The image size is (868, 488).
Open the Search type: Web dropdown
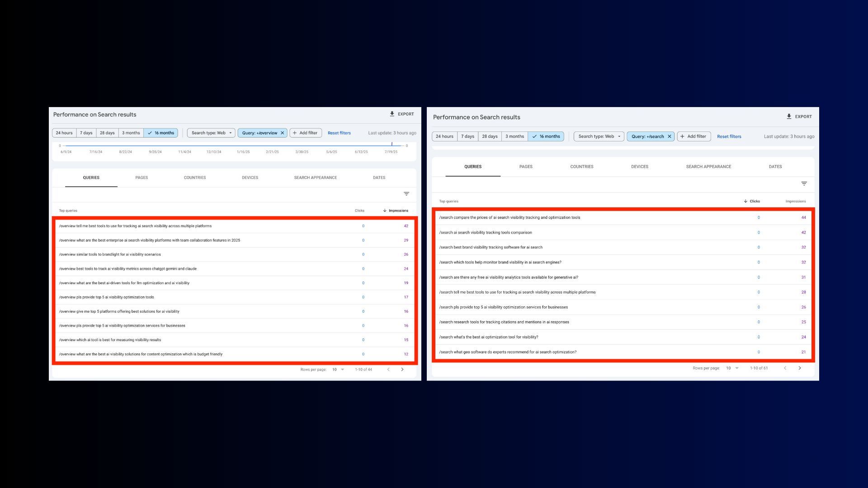point(211,132)
